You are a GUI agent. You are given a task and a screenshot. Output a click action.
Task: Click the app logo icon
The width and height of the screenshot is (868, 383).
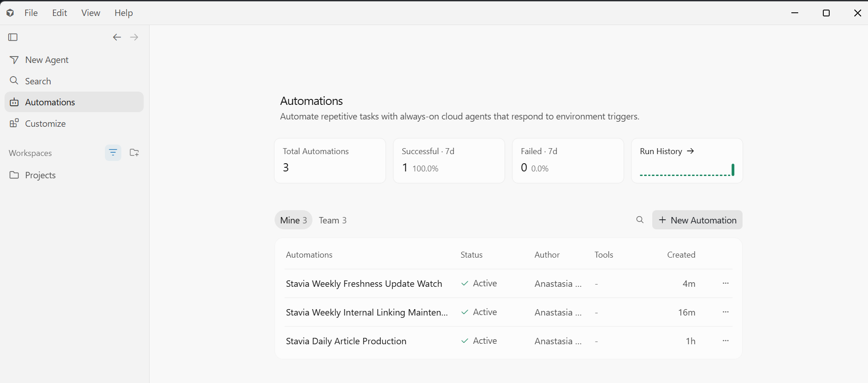click(x=10, y=13)
